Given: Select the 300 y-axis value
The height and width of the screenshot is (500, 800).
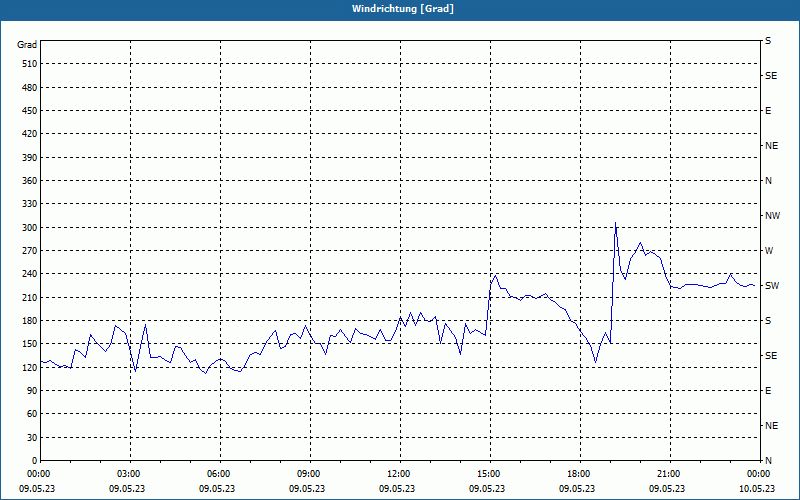Looking at the screenshot, I should 30,227.
